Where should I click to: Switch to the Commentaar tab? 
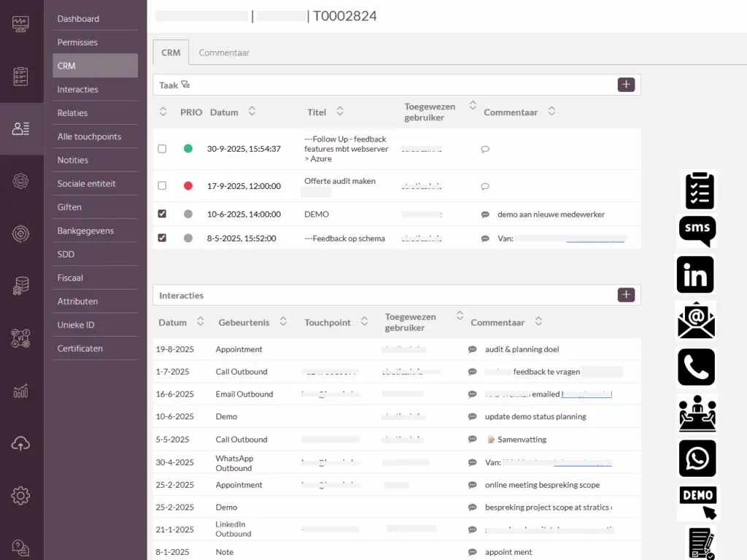coord(224,52)
